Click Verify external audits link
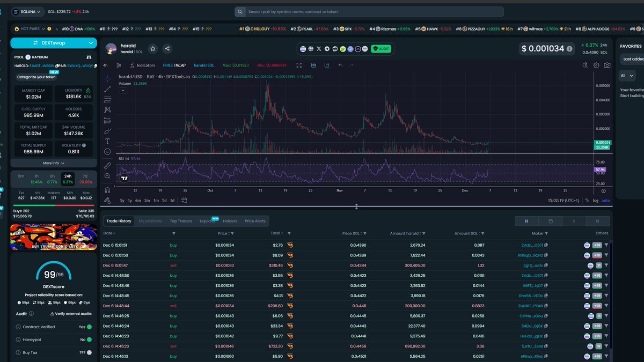 [x=71, y=314]
